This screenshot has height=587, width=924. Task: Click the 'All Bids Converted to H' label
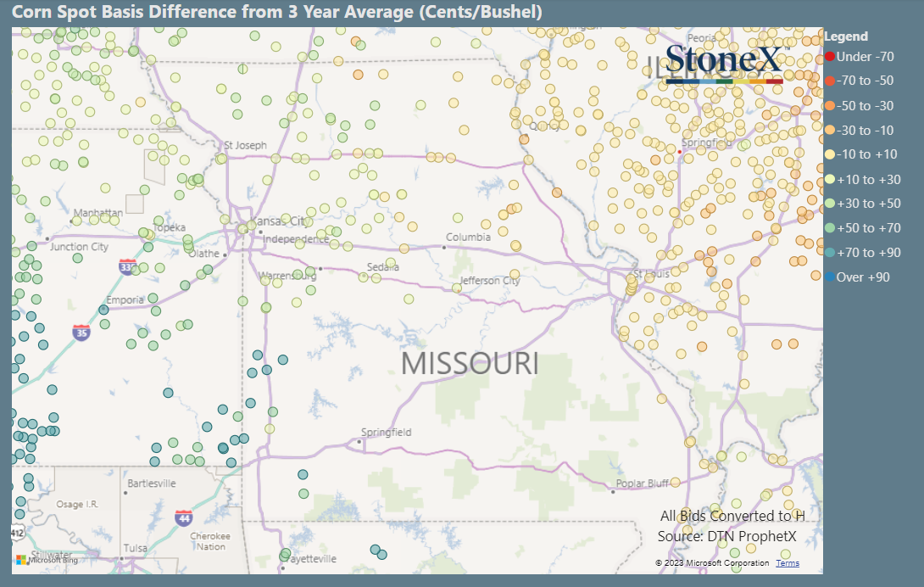pyautogui.click(x=732, y=516)
